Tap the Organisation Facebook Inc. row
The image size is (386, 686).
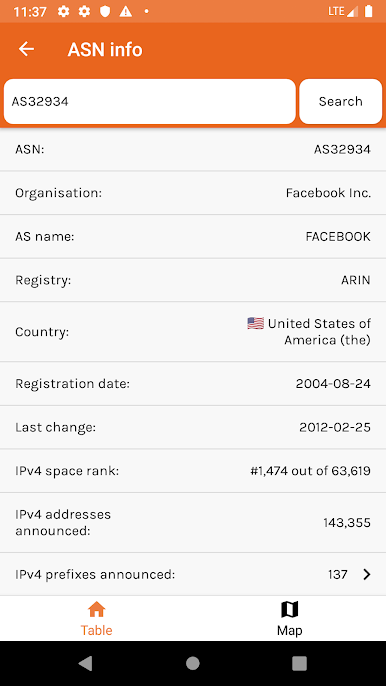click(x=193, y=193)
